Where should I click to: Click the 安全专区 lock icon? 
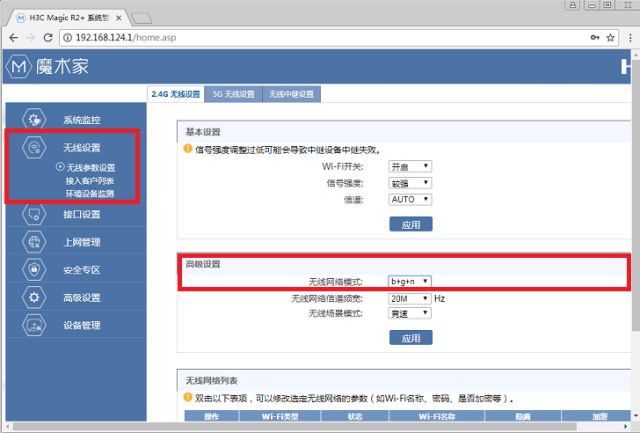click(34, 270)
